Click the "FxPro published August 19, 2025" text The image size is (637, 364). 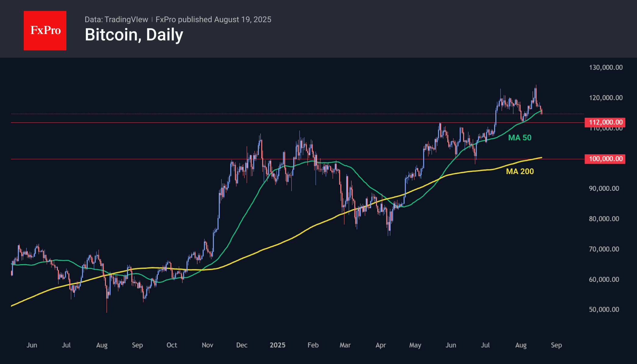[x=213, y=19]
